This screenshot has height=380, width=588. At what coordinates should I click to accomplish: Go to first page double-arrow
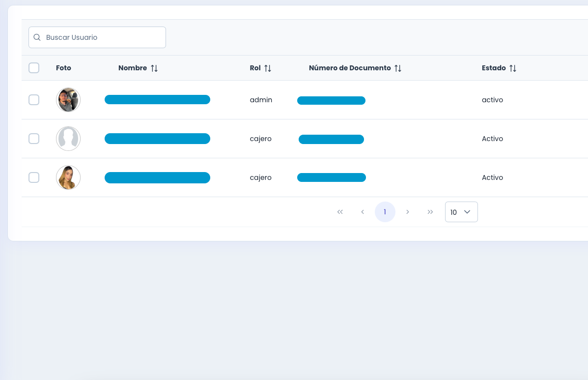(340, 212)
